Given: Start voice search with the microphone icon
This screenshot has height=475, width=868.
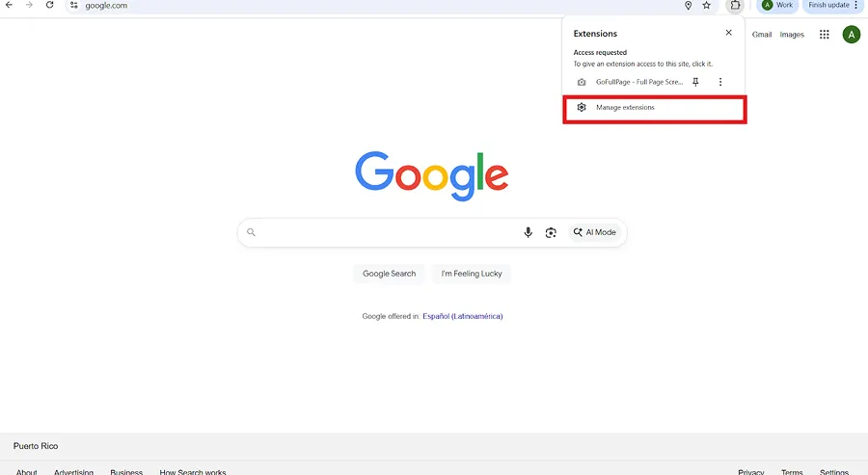Looking at the screenshot, I should 528,232.
